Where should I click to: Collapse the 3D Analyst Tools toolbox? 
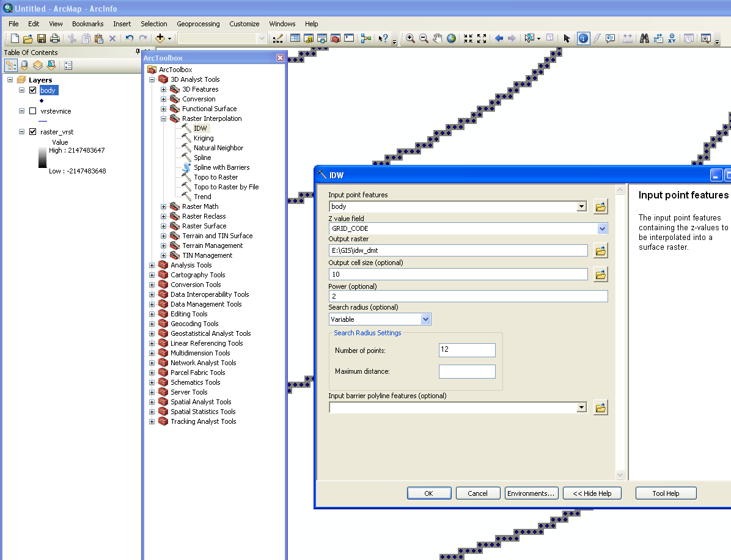pyautogui.click(x=152, y=79)
